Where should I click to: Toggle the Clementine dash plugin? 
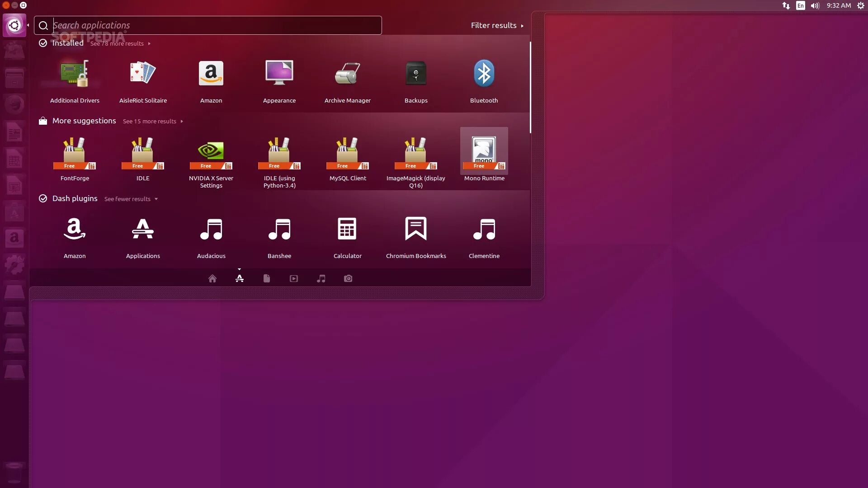click(484, 230)
